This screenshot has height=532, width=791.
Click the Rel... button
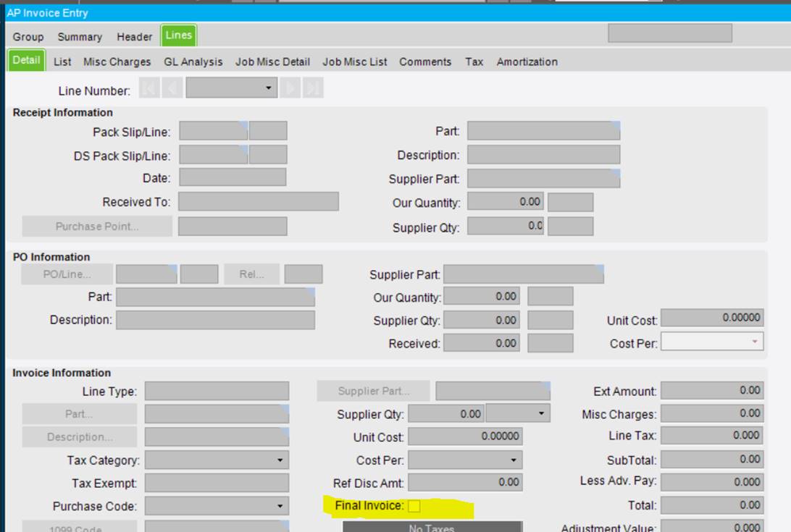[252, 274]
